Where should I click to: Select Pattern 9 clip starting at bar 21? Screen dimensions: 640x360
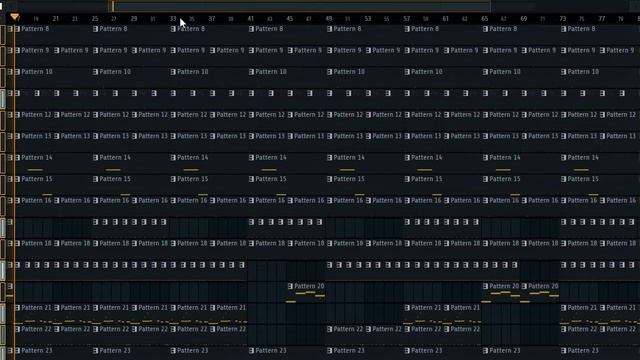pyautogui.click(x=73, y=57)
